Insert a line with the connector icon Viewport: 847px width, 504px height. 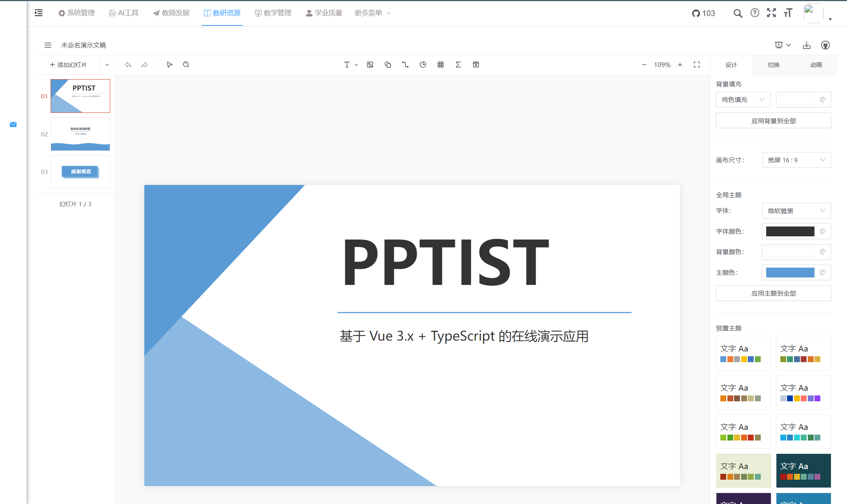[405, 65]
